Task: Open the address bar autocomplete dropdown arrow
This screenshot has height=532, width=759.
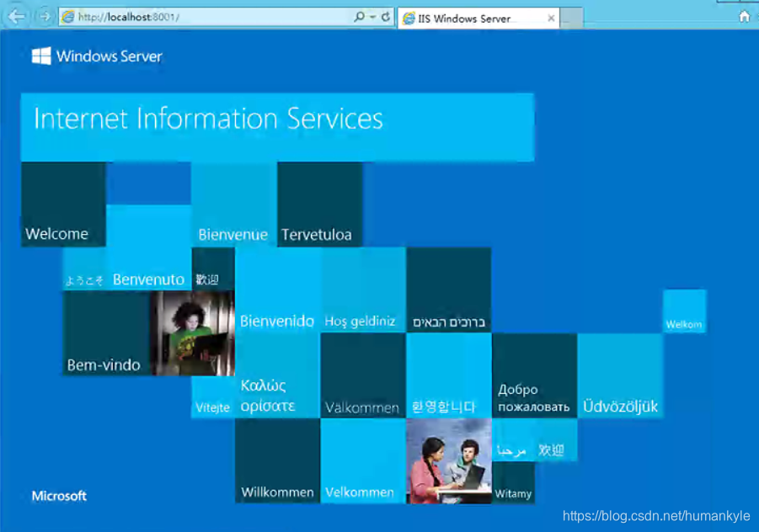Action: (x=372, y=17)
